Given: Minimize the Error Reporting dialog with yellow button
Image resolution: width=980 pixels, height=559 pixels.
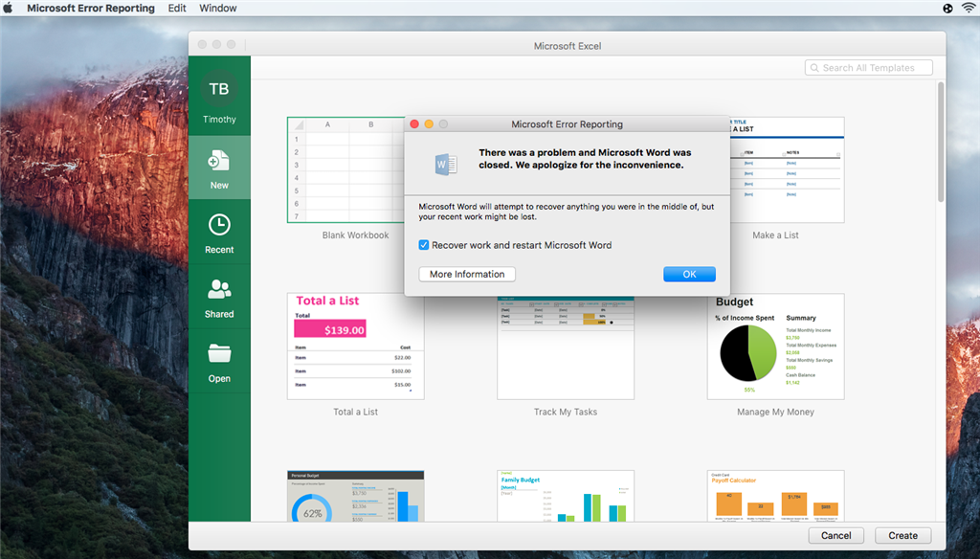Looking at the screenshot, I should 429,123.
